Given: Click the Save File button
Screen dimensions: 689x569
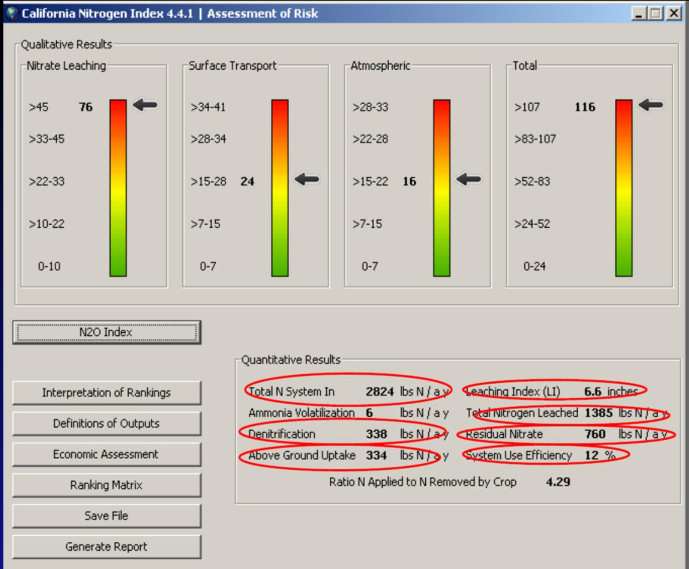Looking at the screenshot, I should pyautogui.click(x=106, y=516).
